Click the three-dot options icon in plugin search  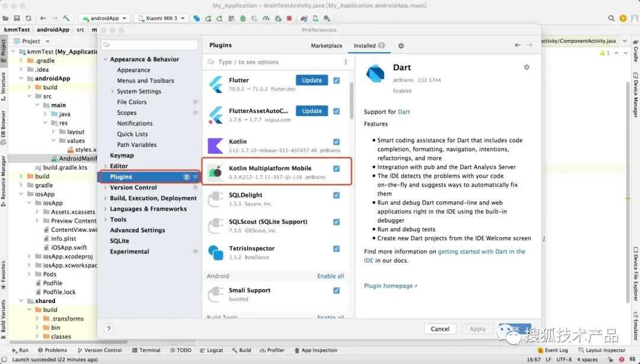click(x=345, y=62)
